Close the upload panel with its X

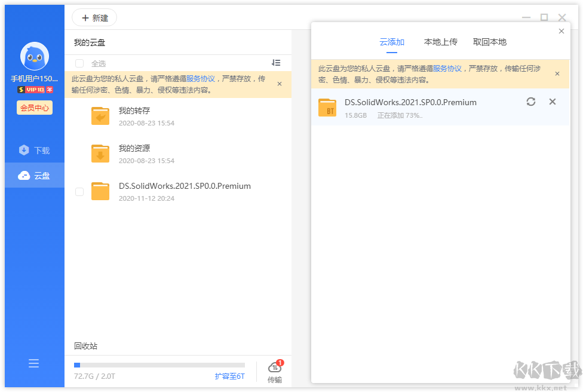click(x=561, y=30)
